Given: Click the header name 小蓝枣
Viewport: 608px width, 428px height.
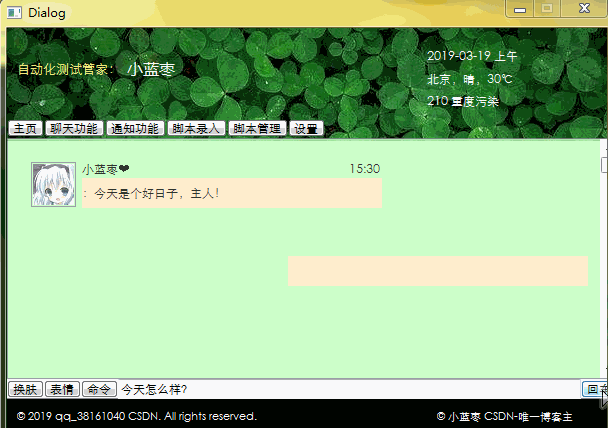Looking at the screenshot, I should pyautogui.click(x=151, y=69).
